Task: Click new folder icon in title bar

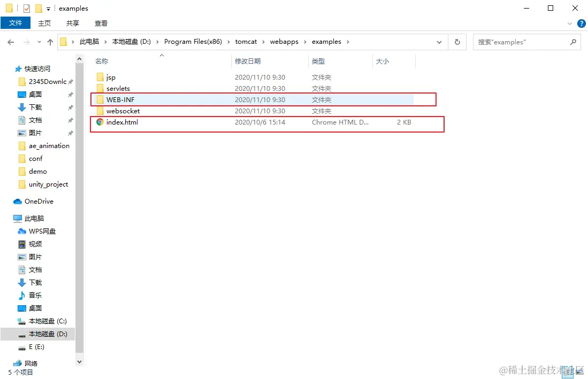Action: [x=39, y=8]
